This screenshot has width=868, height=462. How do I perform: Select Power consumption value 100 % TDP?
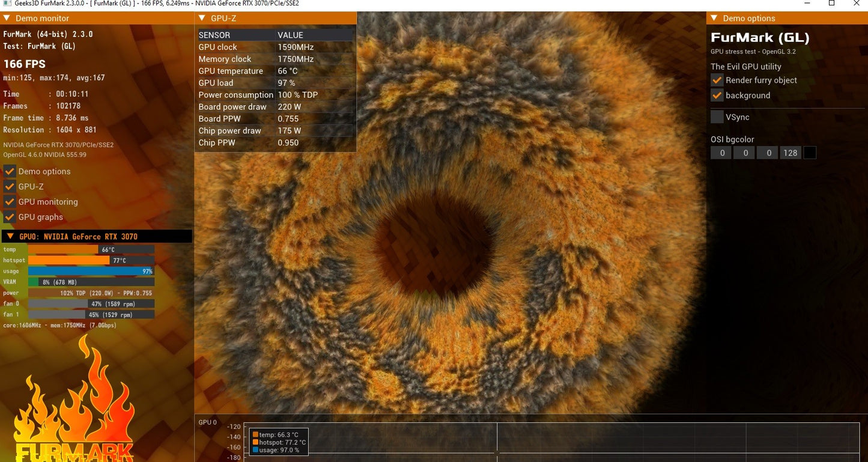pos(297,95)
